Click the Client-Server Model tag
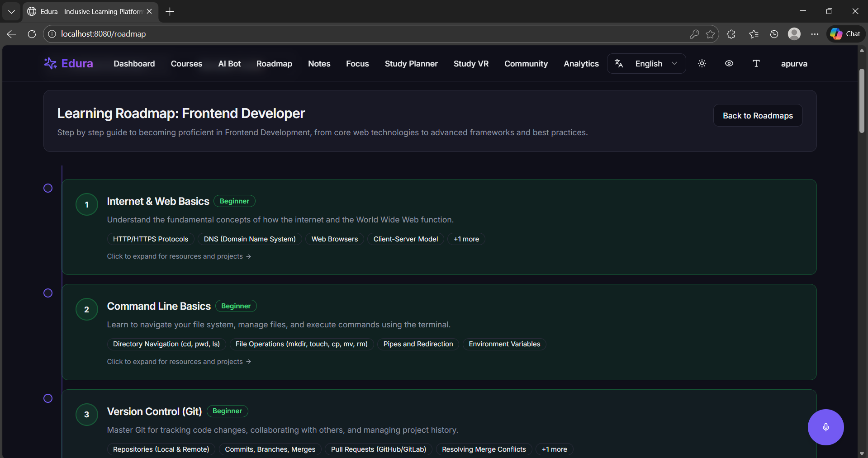The height and width of the screenshot is (458, 868). tap(406, 239)
